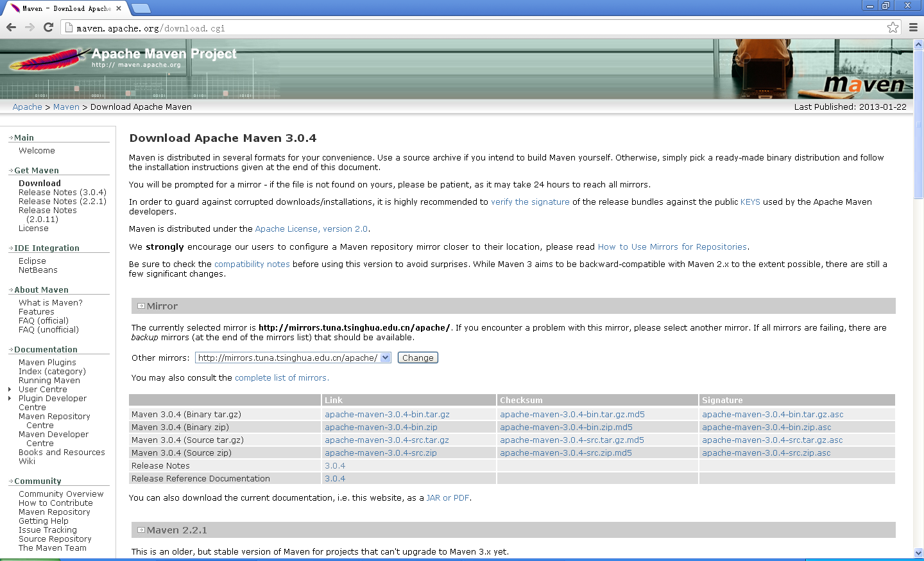Click the Apache Maven Project feather logo

(x=122, y=60)
